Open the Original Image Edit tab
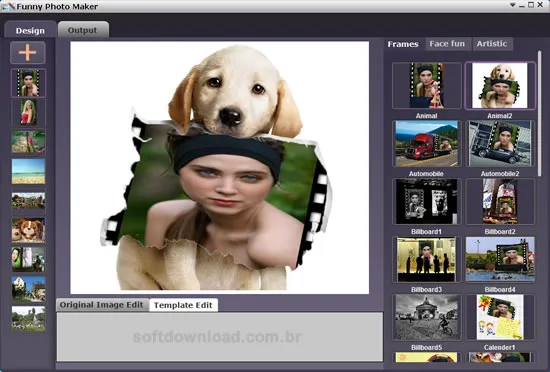This screenshot has width=550, height=372. pyautogui.click(x=101, y=305)
